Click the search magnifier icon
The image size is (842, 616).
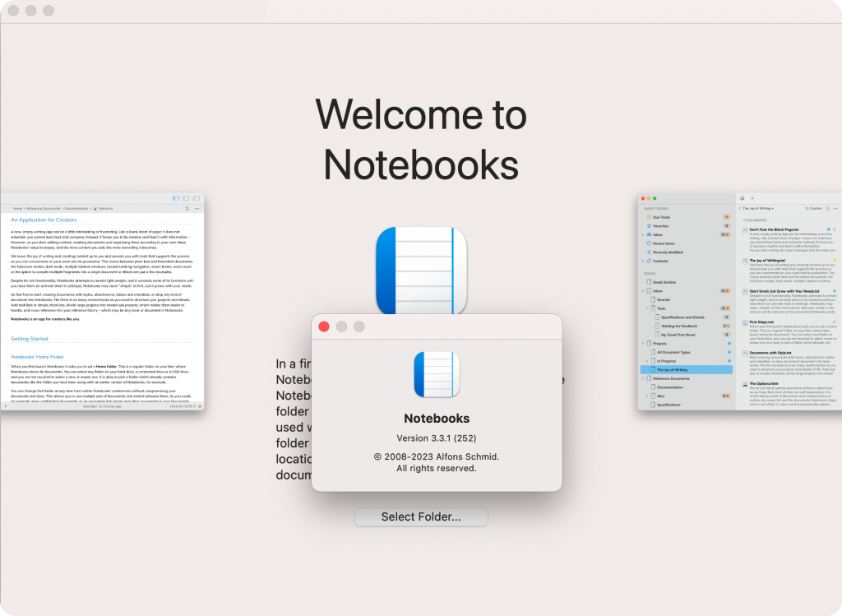pyautogui.click(x=827, y=208)
